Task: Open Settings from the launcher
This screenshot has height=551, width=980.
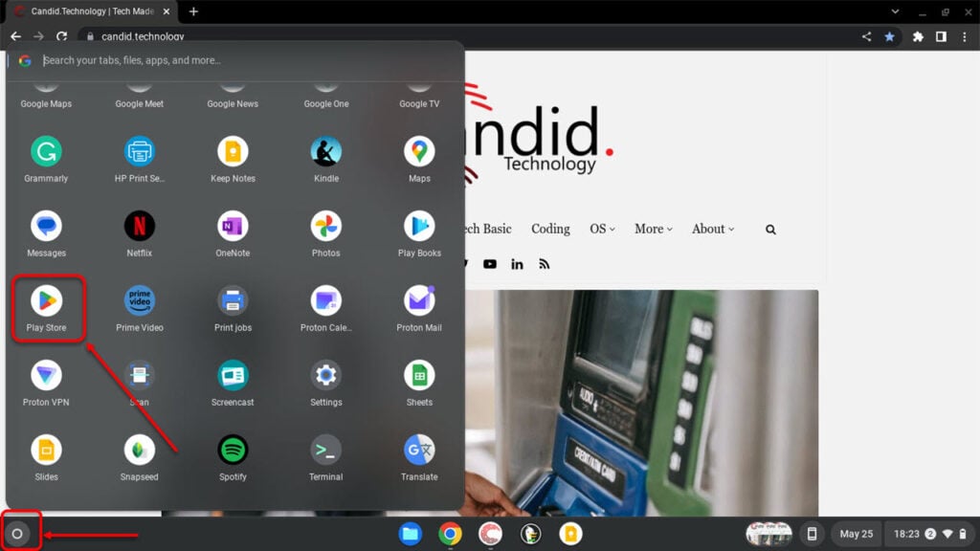Action: 325,375
